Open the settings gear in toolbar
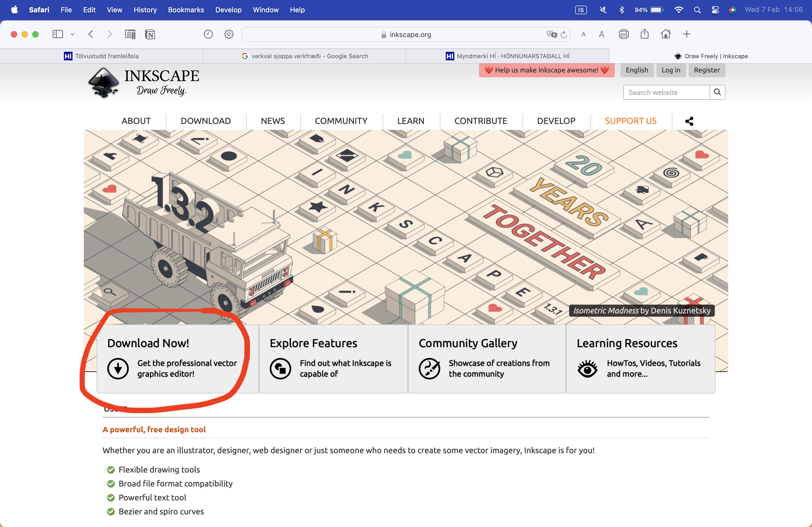 (x=229, y=34)
